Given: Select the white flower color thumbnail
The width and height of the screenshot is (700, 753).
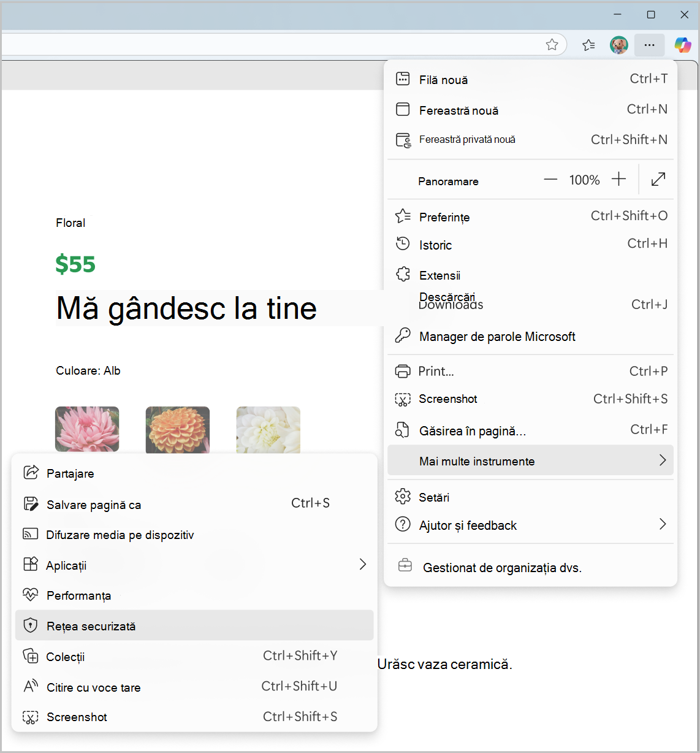Looking at the screenshot, I should pyautogui.click(x=268, y=430).
